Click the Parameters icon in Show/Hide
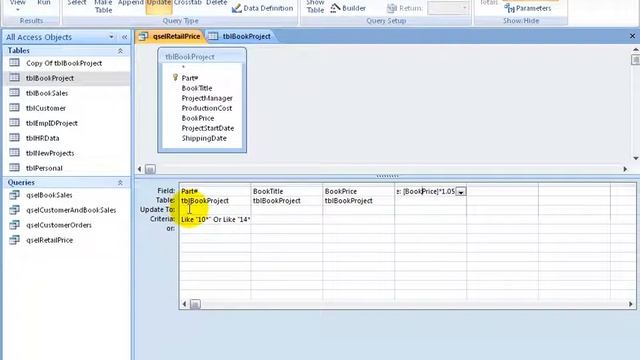 pos(509,8)
